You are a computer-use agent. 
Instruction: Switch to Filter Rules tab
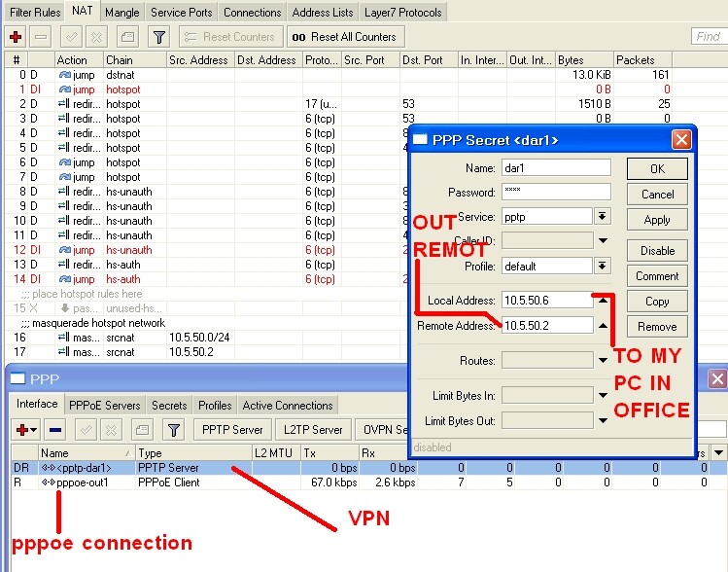click(x=35, y=13)
